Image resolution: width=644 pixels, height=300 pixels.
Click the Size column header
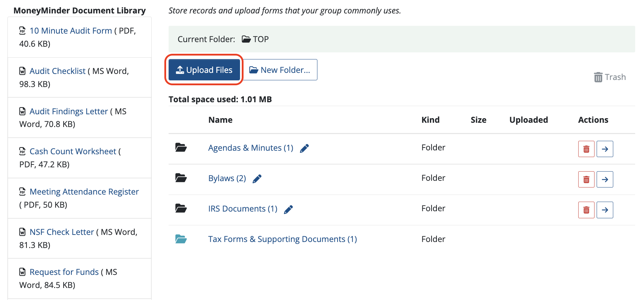point(479,120)
